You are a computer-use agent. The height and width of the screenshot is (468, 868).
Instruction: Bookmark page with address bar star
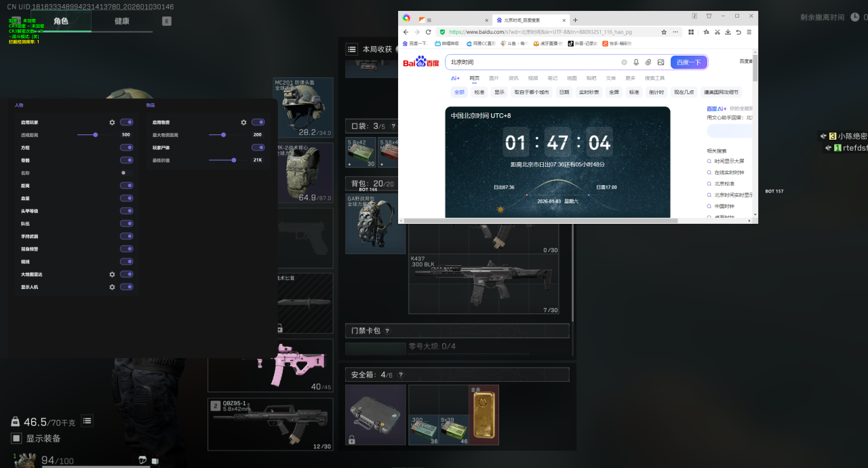tap(664, 32)
